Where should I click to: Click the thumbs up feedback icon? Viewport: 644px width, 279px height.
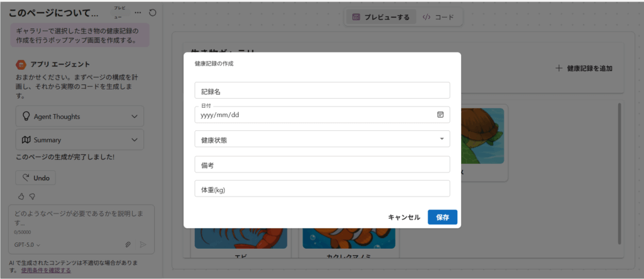point(21,196)
